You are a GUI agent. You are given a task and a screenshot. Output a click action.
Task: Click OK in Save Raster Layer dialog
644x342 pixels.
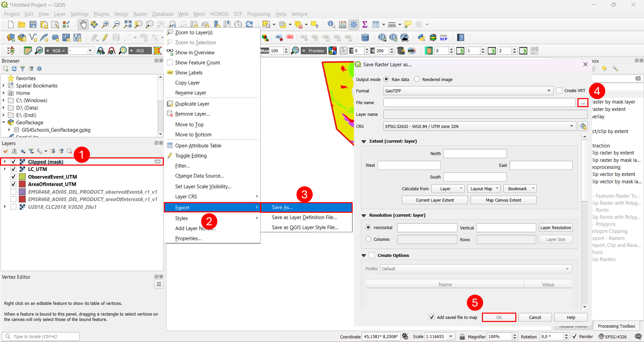[x=499, y=317]
